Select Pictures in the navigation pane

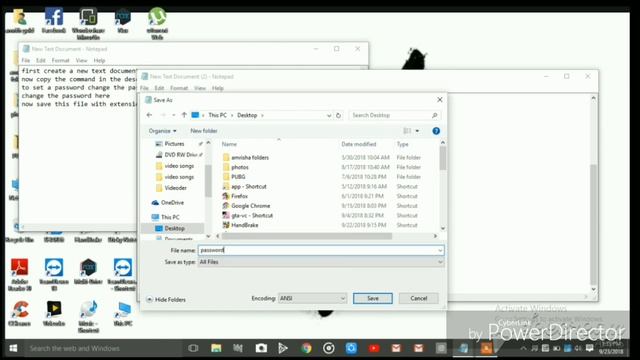coord(174,144)
